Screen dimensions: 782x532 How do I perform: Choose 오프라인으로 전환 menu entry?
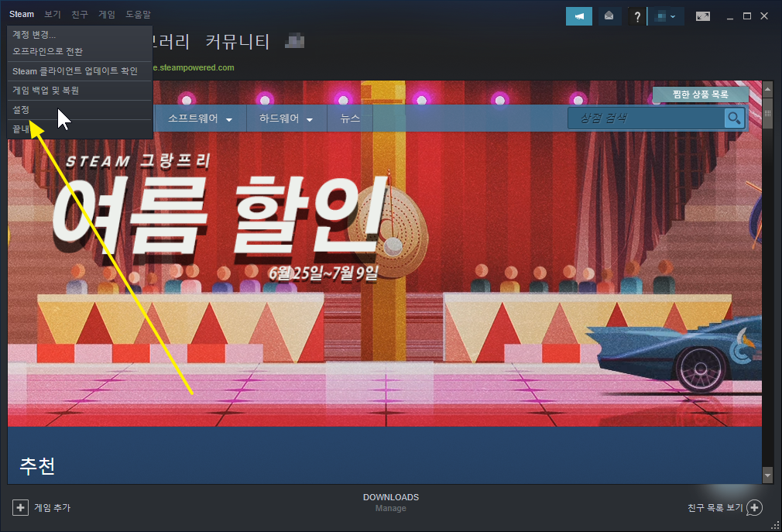click(x=79, y=52)
